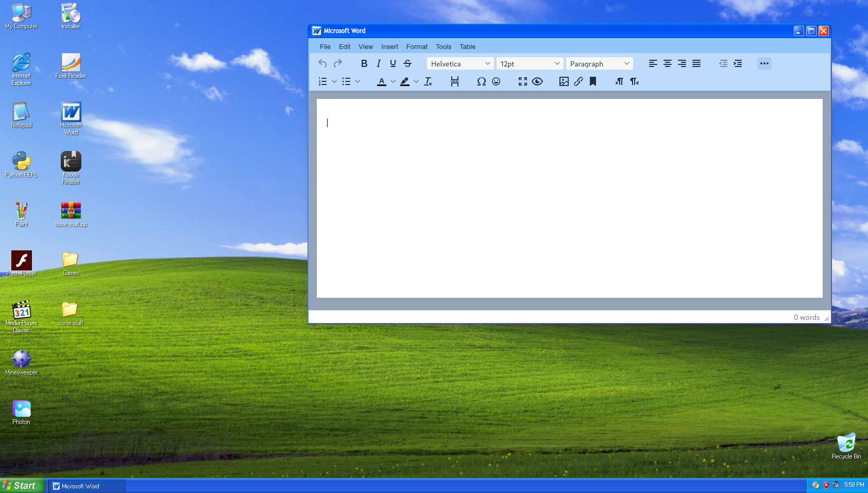Screen dimensions: 868x493
Task: Click the 0 words counter
Action: tap(807, 317)
